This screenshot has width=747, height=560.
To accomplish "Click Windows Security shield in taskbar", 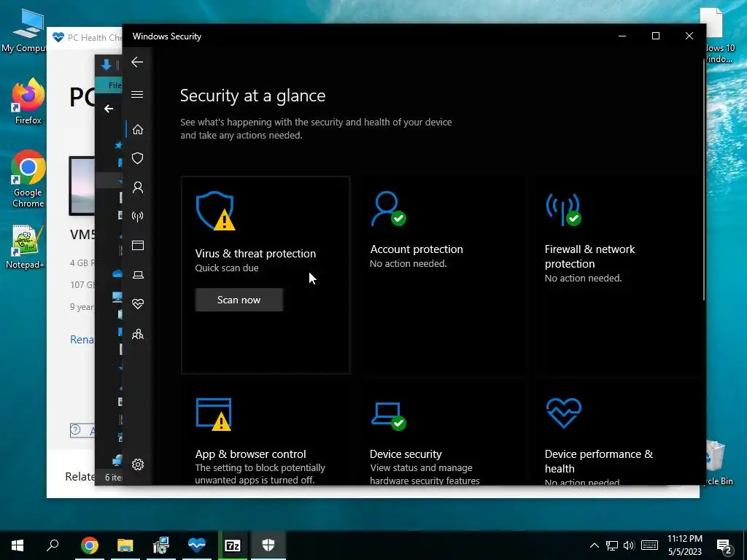I will (268, 545).
